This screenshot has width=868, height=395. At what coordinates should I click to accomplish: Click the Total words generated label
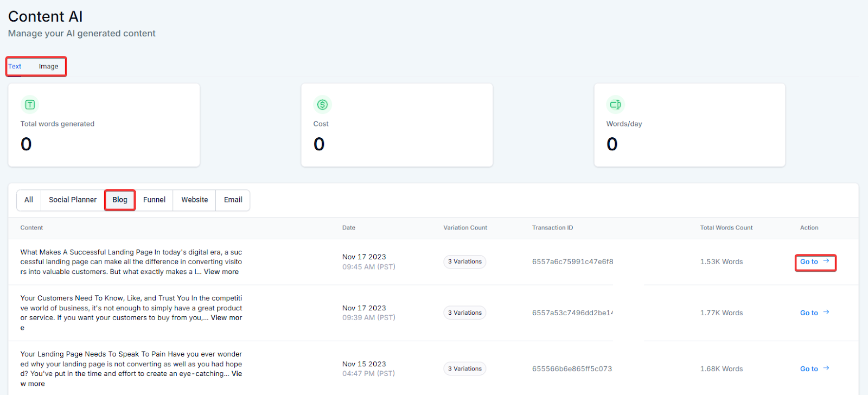(x=58, y=124)
